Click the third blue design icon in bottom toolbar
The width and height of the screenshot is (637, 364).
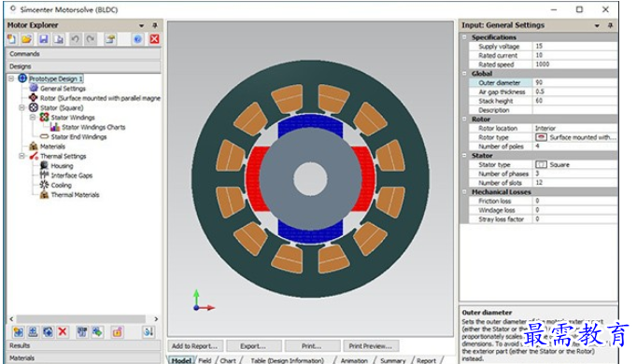coord(48,332)
